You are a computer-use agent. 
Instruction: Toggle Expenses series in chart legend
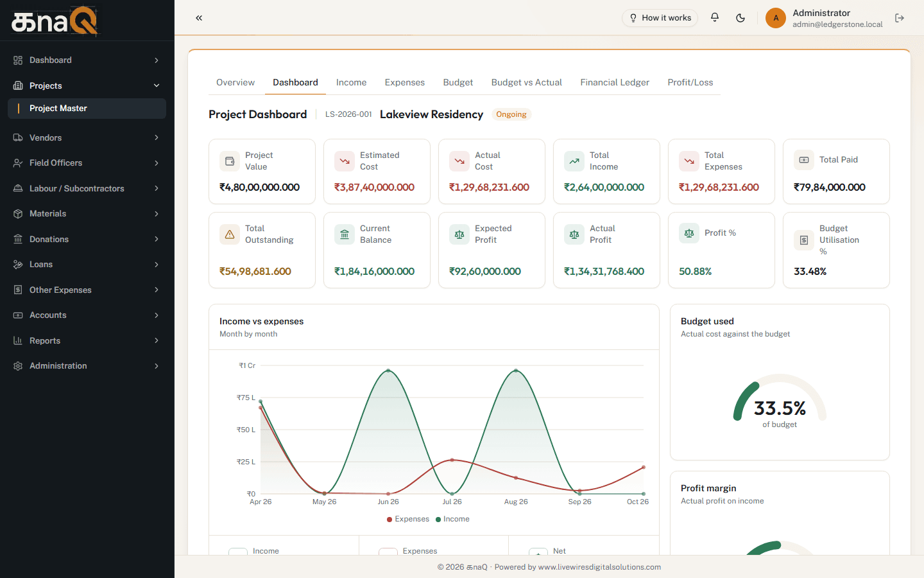pos(408,519)
